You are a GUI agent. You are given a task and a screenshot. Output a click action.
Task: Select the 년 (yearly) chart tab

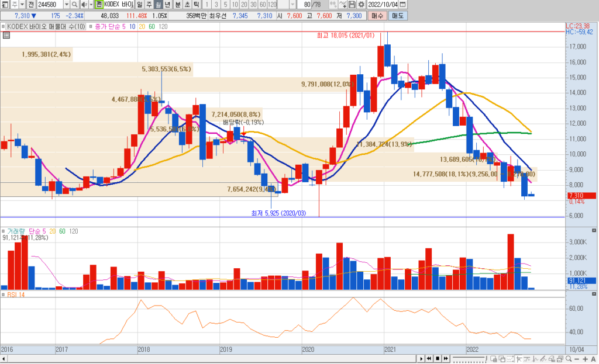(168, 5)
